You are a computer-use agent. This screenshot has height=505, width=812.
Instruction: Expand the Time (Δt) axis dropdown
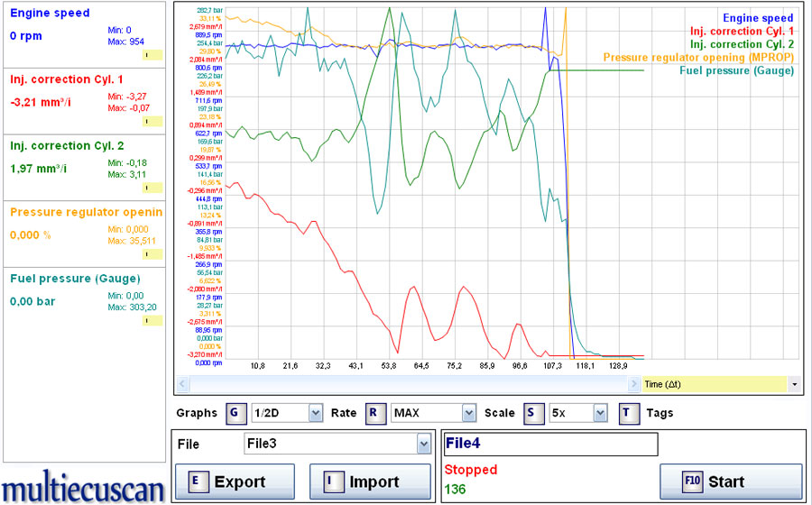point(794,384)
